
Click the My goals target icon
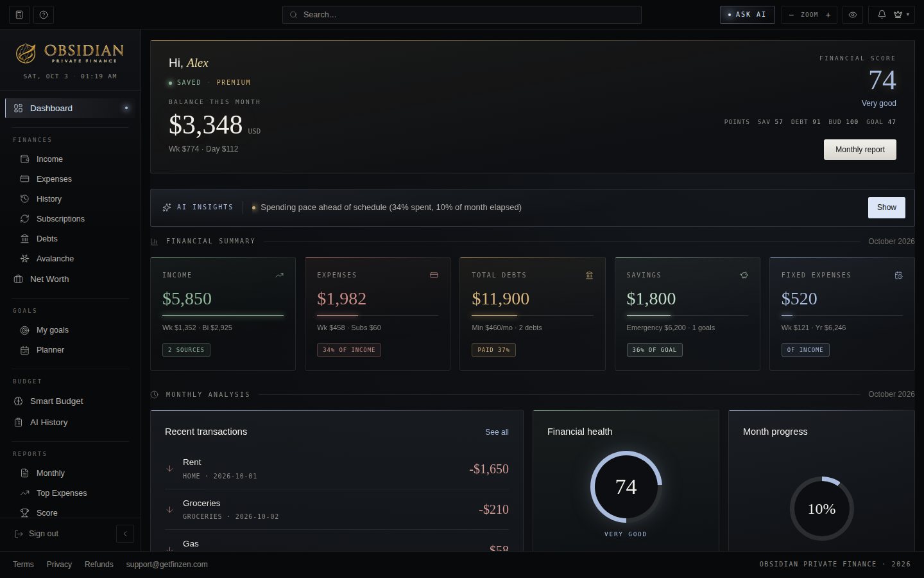click(x=24, y=330)
